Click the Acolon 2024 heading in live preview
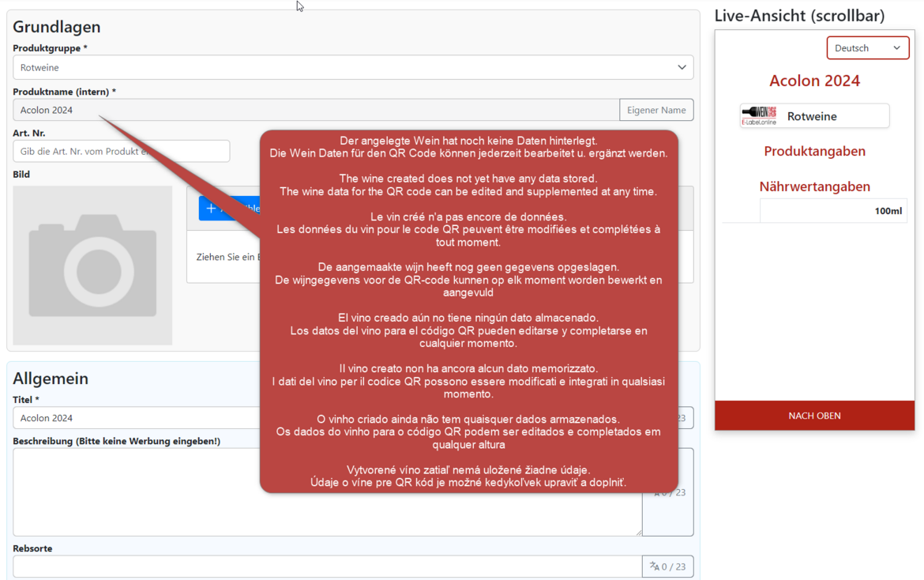 click(x=814, y=81)
